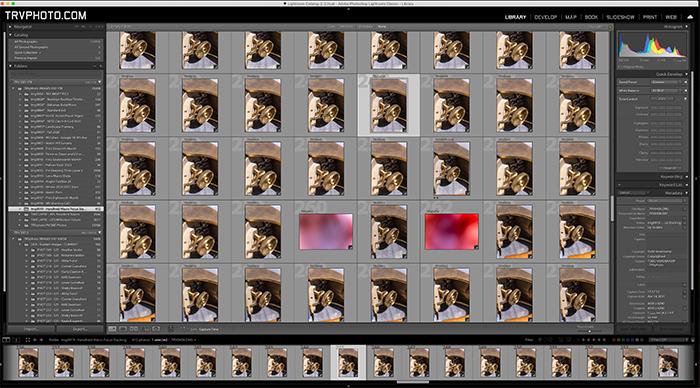Open the filmstrip filter preset dropdown
This screenshot has height=388, width=700.
667,340
